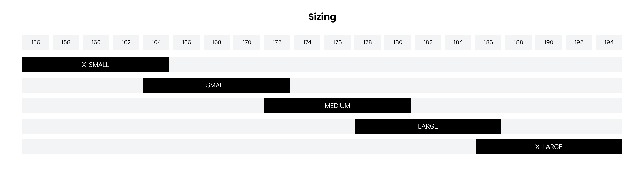
Task: Click height 168 in the scale
Action: 217,42
